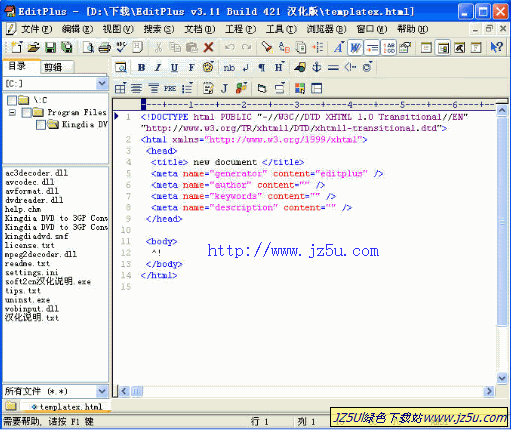
Task: Insert HTML comment icon
Action: (350, 67)
